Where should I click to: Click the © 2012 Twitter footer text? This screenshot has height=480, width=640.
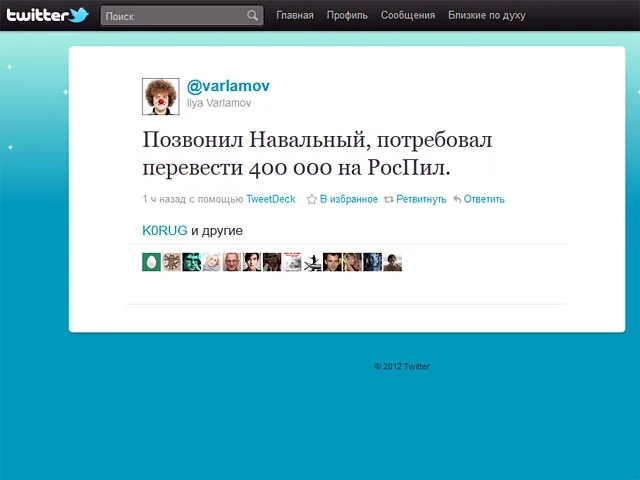[x=402, y=367]
